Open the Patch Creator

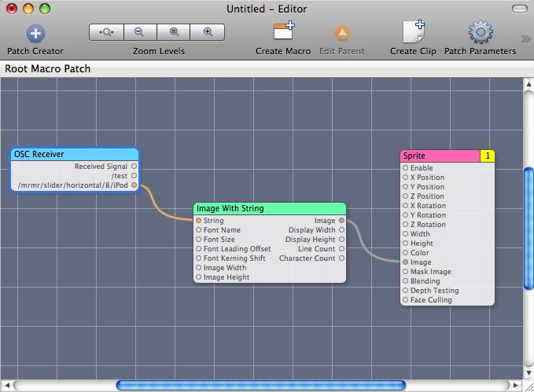click(35, 33)
